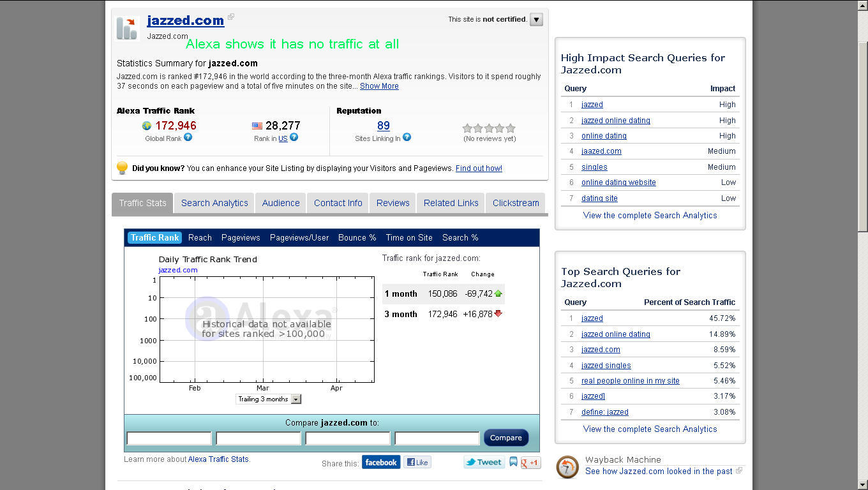This screenshot has width=868, height=490.
Task: Click the jaazed.com query link
Action: [601, 151]
